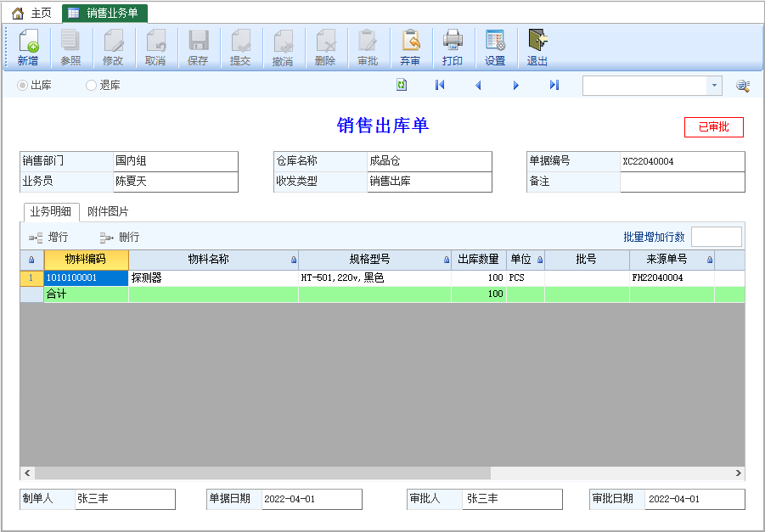This screenshot has height=532, width=765.
Task: Open the document search dropdown arrow
Action: (x=714, y=86)
